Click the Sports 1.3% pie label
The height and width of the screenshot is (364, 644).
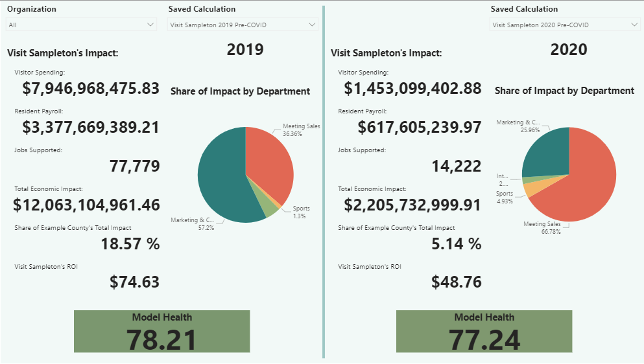point(301,212)
